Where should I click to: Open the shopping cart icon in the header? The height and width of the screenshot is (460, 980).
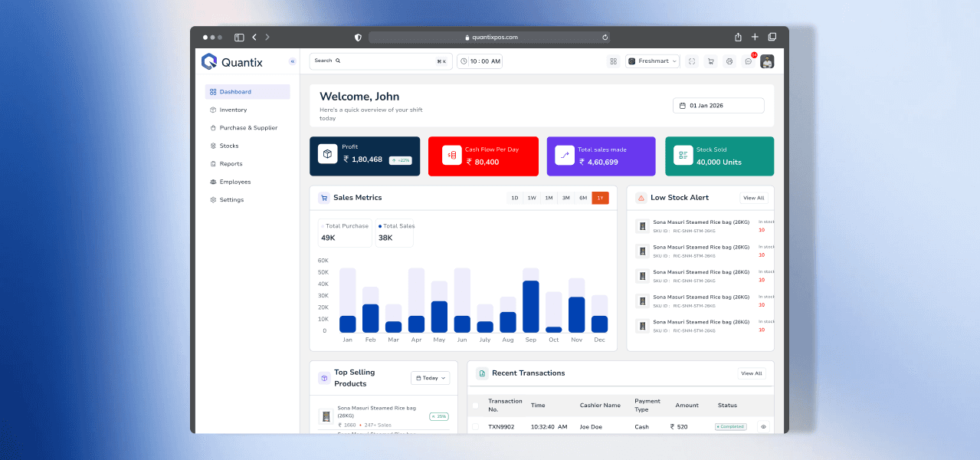pyautogui.click(x=710, y=61)
